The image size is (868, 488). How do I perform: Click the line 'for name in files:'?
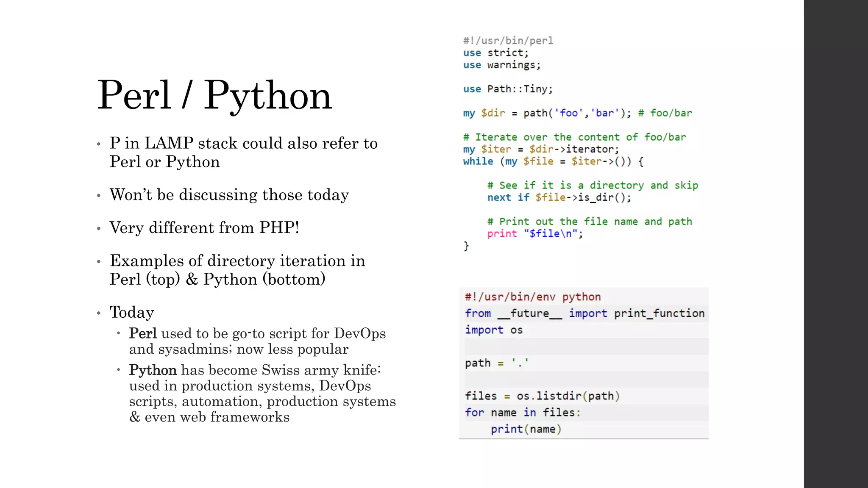tap(523, 413)
